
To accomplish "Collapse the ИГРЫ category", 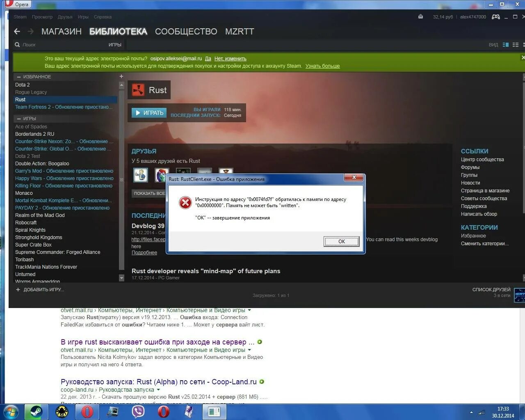I will (18, 119).
